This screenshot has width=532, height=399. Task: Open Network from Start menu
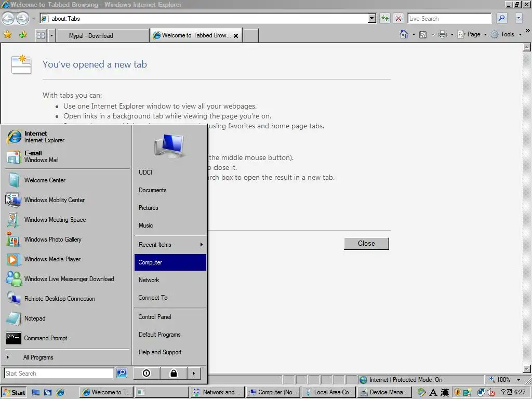tap(170, 280)
